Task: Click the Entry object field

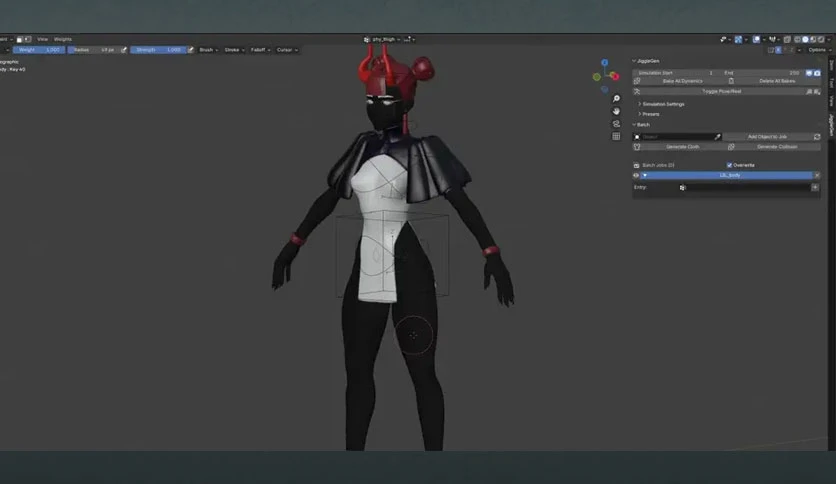Action: [744, 188]
